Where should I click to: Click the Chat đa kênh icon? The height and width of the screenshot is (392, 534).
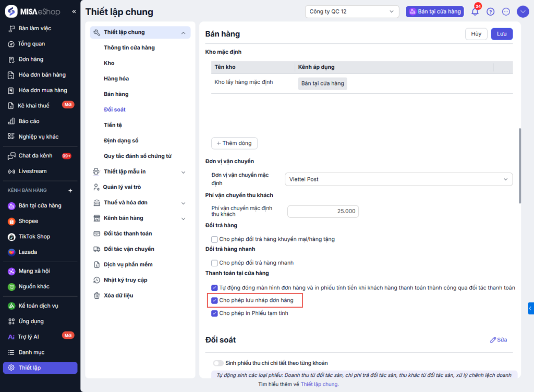point(11,156)
